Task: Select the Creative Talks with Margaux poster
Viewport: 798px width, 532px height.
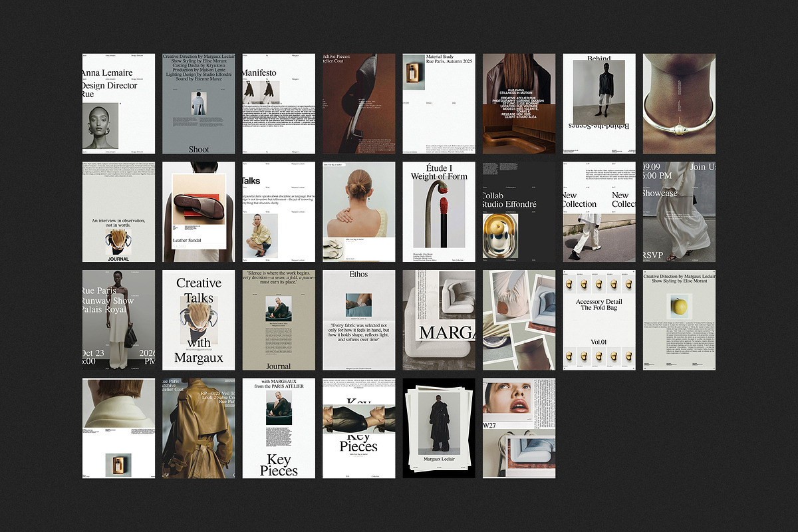Action: (199, 320)
